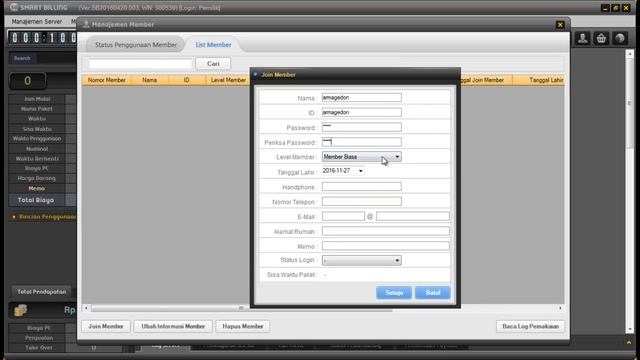
Task: Focus the member search text box
Action: (140, 64)
